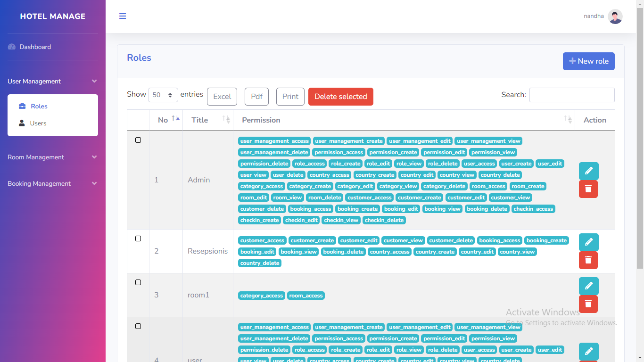Viewport: 644px width, 362px height.
Task: Click the user avatar next to nandha
Action: click(x=615, y=16)
